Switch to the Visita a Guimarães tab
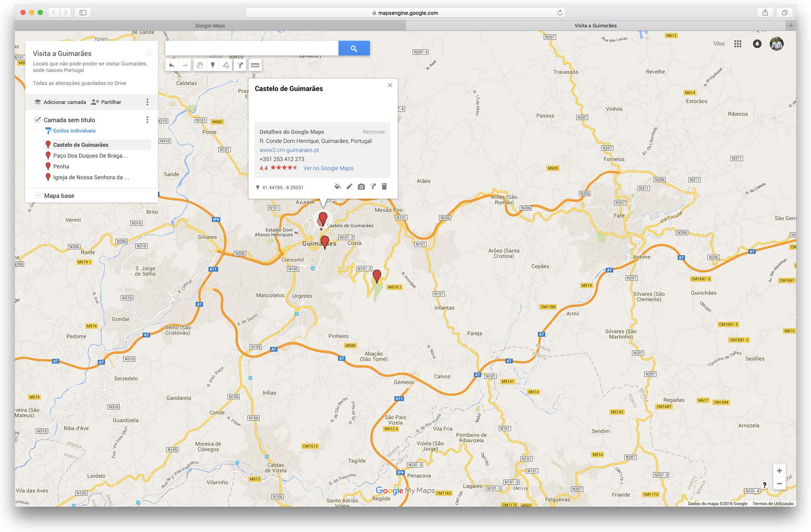 [595, 25]
